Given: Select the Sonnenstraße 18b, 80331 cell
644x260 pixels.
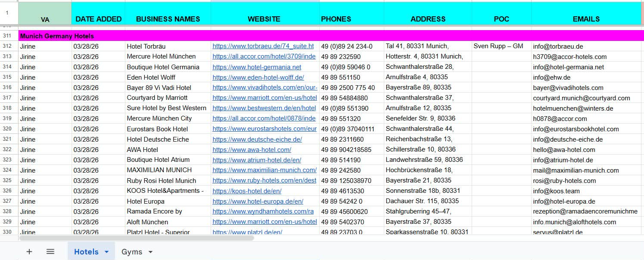Looking at the screenshot, I should point(428,191).
